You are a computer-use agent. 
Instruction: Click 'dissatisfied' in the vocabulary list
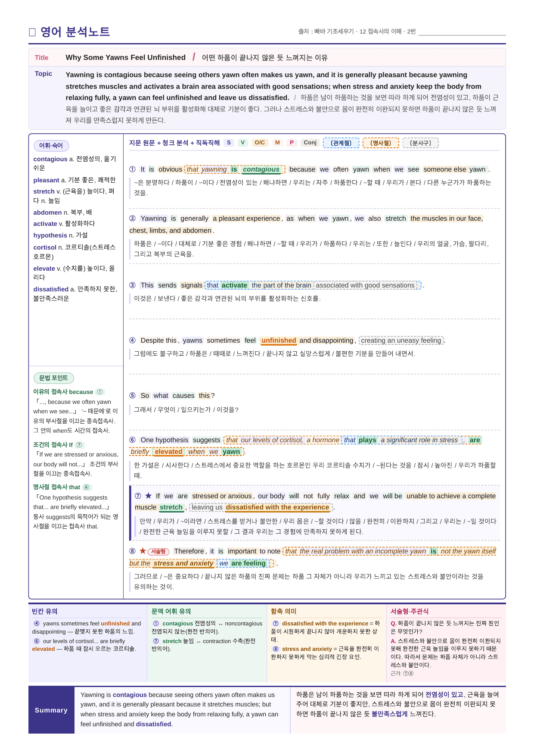click(x=51, y=289)
